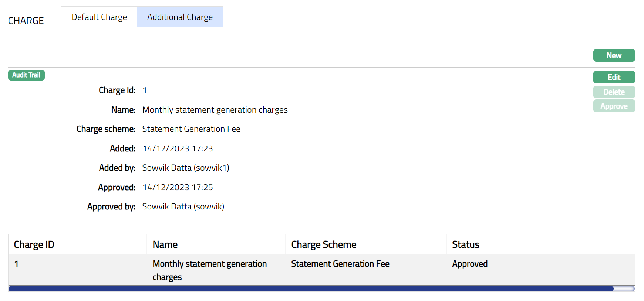Sort by the Charge ID column header

point(34,244)
